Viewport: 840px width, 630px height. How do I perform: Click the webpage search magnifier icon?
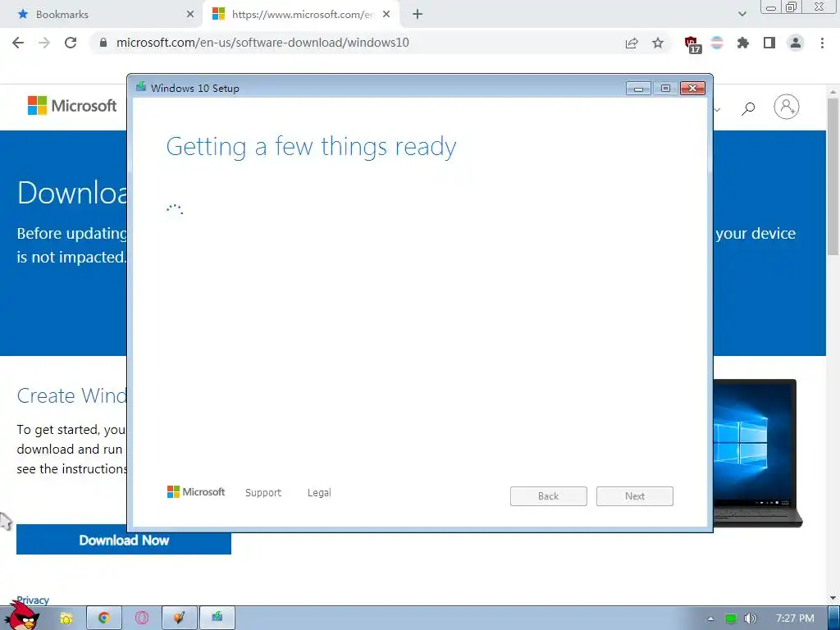click(x=748, y=109)
